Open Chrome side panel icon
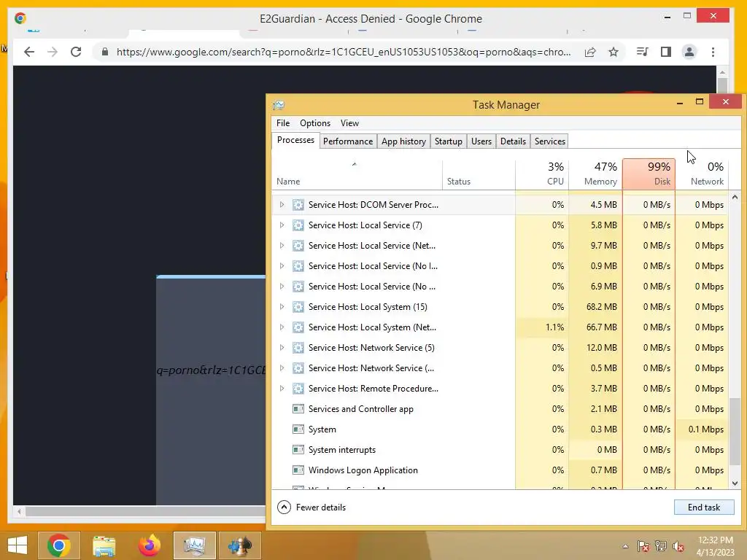 tap(665, 52)
